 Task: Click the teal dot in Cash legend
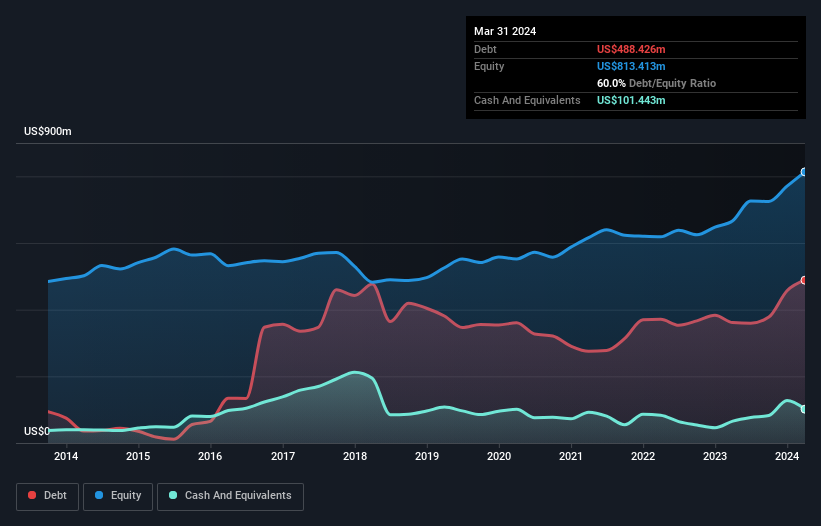[x=173, y=495]
